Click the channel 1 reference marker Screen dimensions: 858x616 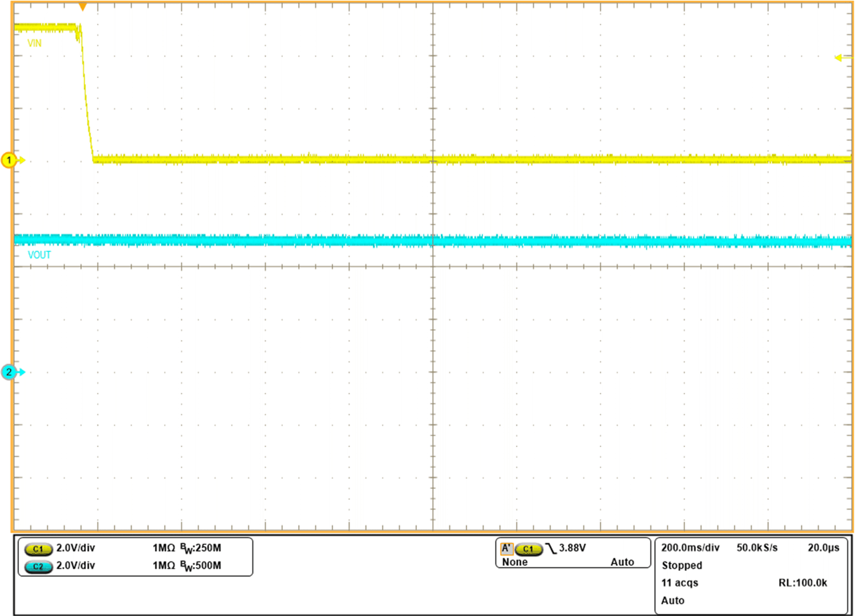(x=8, y=159)
